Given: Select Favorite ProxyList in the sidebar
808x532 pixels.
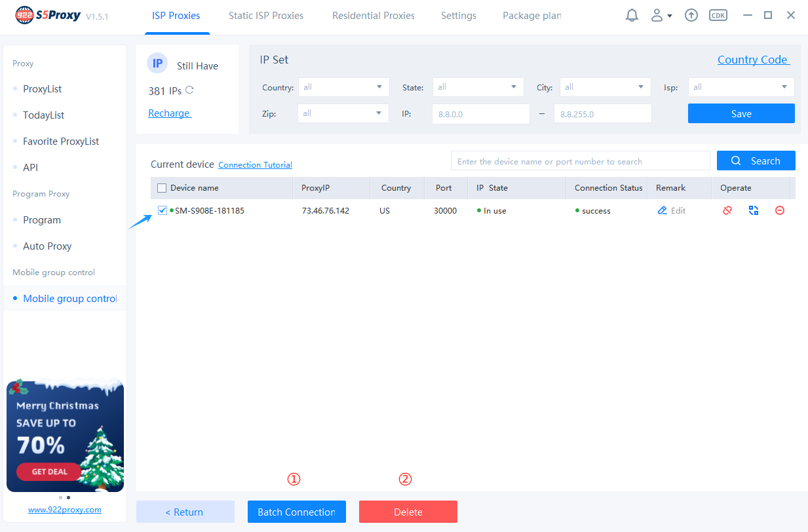Looking at the screenshot, I should pyautogui.click(x=61, y=142).
